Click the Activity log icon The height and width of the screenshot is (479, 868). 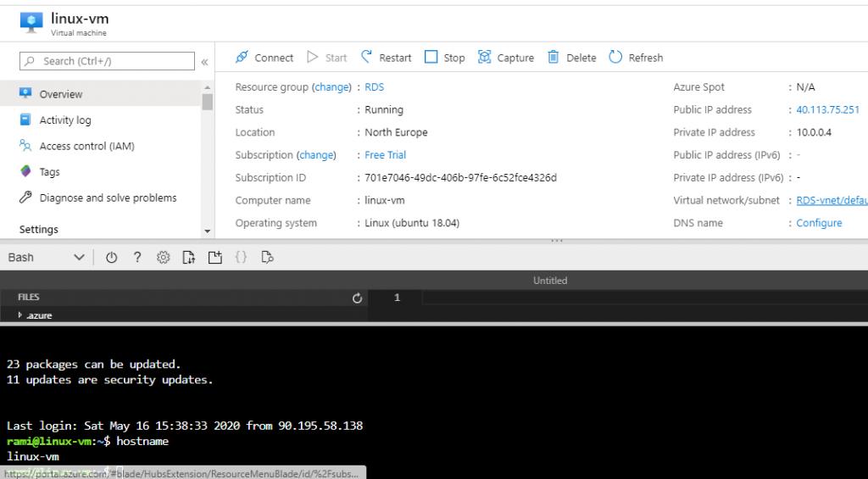25,120
